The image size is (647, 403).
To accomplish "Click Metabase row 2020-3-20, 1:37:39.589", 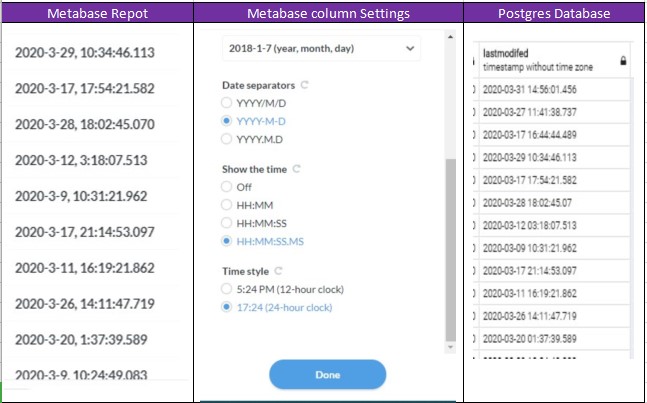I will click(x=81, y=340).
